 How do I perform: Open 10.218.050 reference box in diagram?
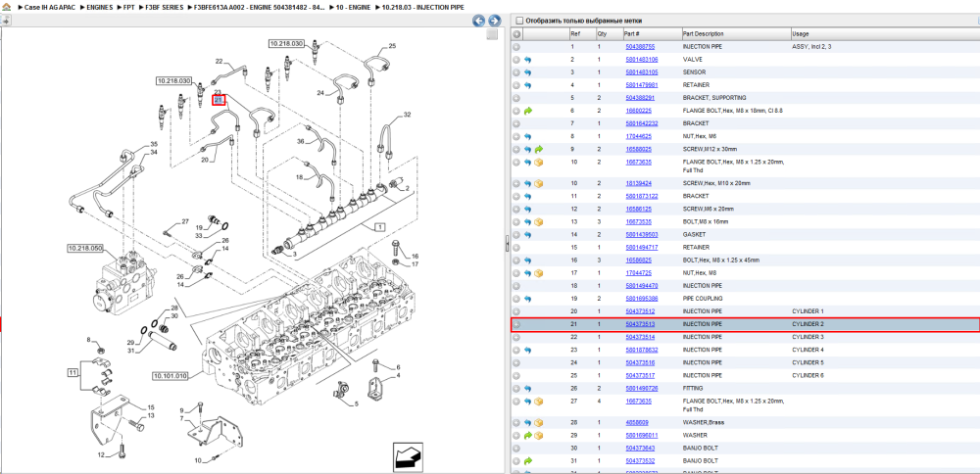tap(84, 248)
